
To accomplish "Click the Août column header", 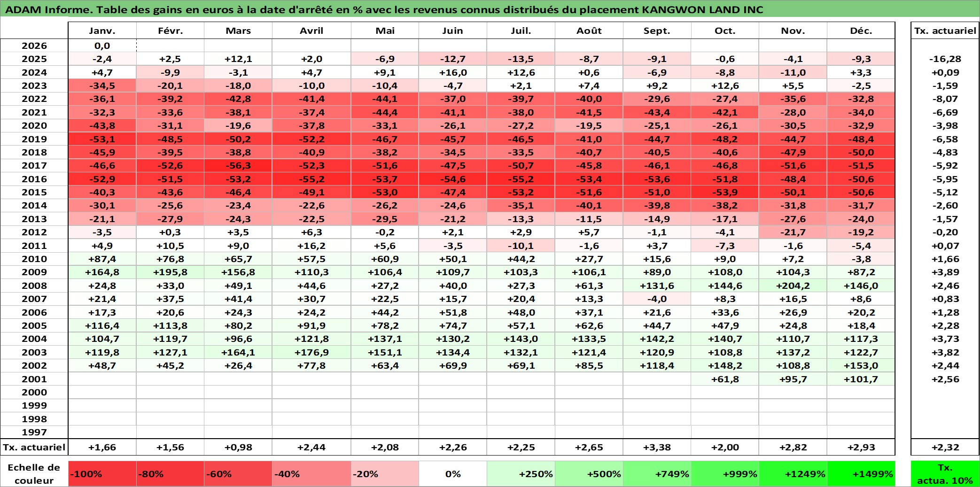I will [589, 31].
